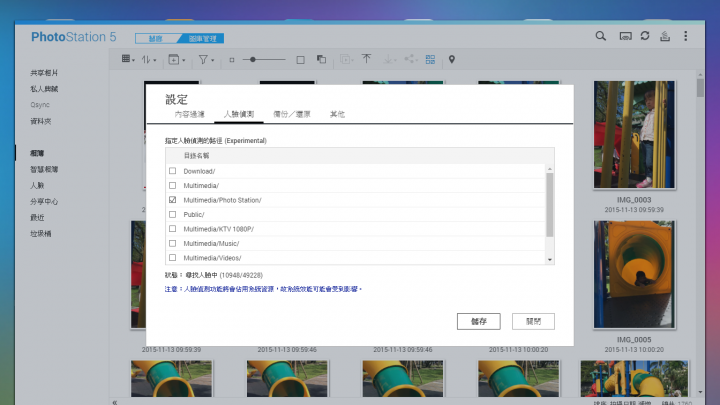
Task: Click the 關閉 close button
Action: [533, 321]
